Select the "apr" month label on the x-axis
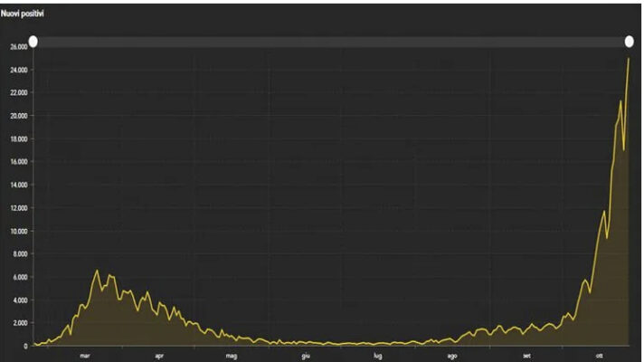Image resolution: width=644 pixels, height=362 pixels. [158, 355]
